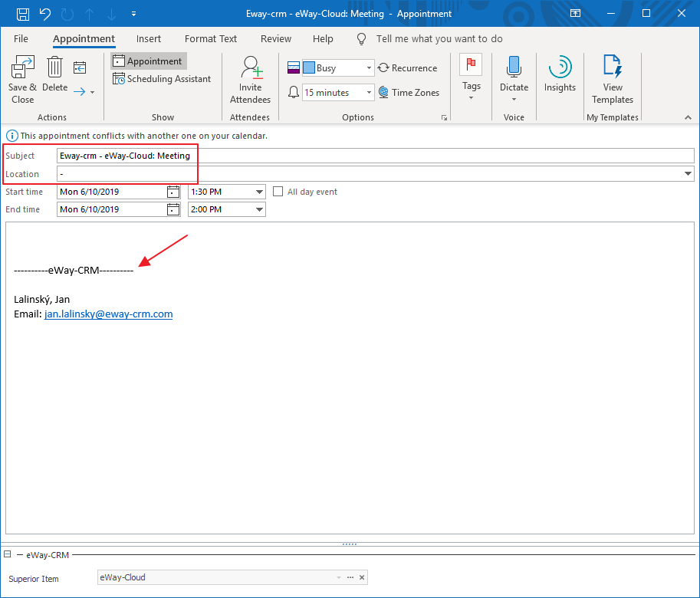Start Dictate voice input
700x598 pixels.
pyautogui.click(x=514, y=77)
